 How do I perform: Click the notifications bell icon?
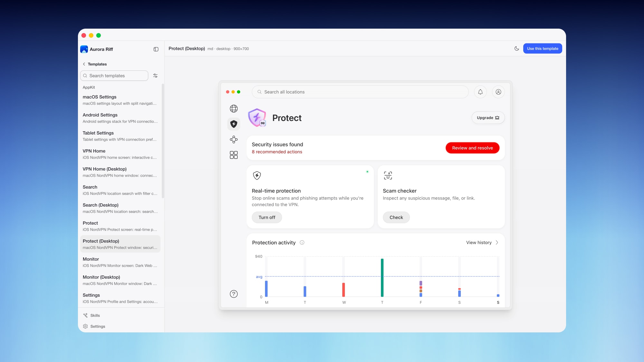[480, 92]
